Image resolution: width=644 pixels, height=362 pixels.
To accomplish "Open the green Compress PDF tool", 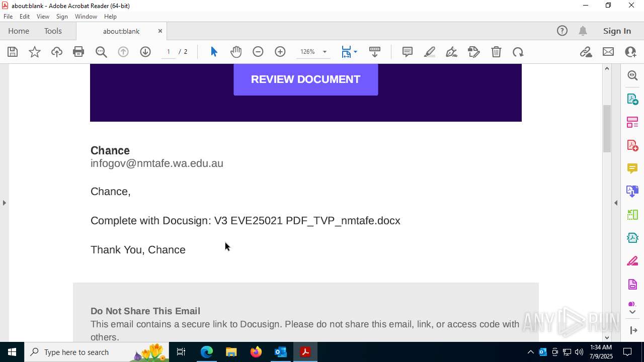I will coord(632,215).
